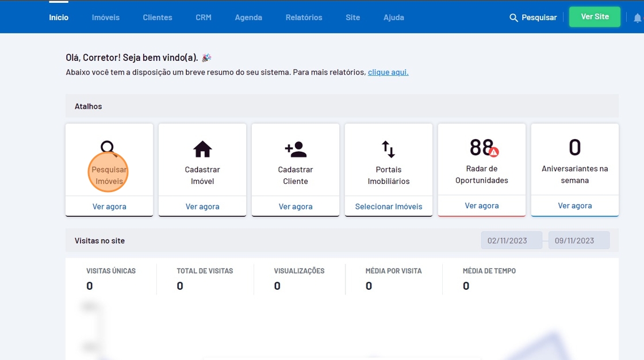Open the Clientes menu
644x360 pixels.
(x=158, y=17)
